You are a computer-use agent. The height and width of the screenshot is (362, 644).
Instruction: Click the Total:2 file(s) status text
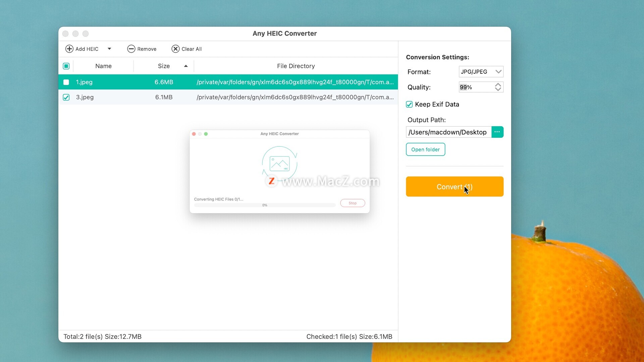pyautogui.click(x=102, y=337)
